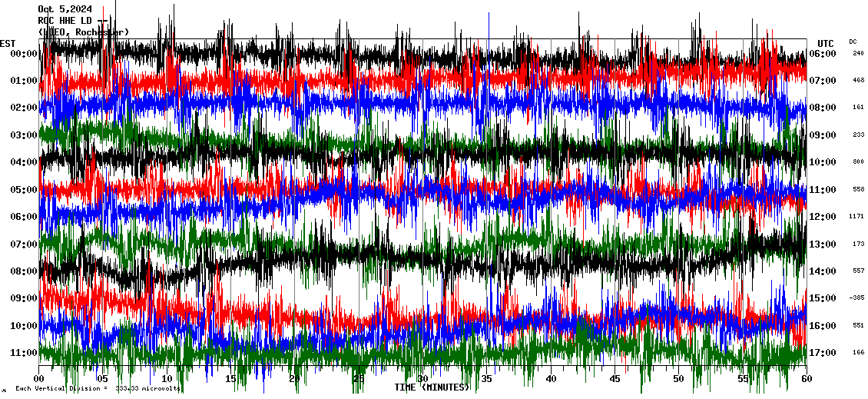This screenshot has width=868, height=399.
Task: Select the DC value 800
Action: (x=858, y=162)
